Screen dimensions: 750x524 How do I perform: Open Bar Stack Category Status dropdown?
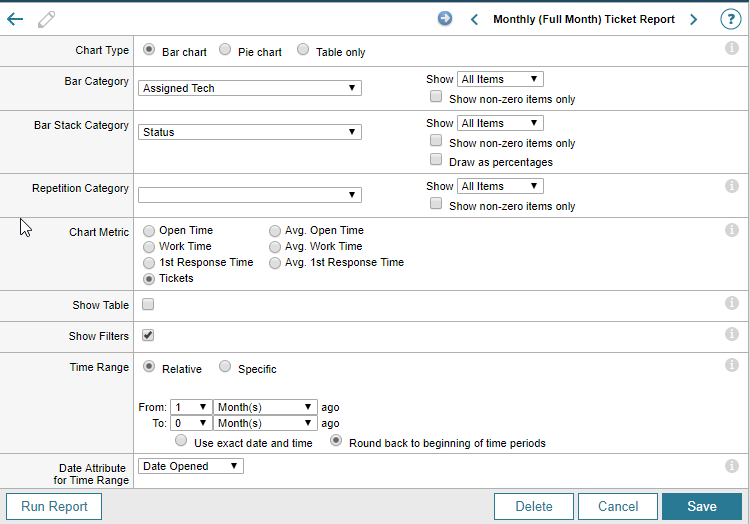click(x=250, y=132)
